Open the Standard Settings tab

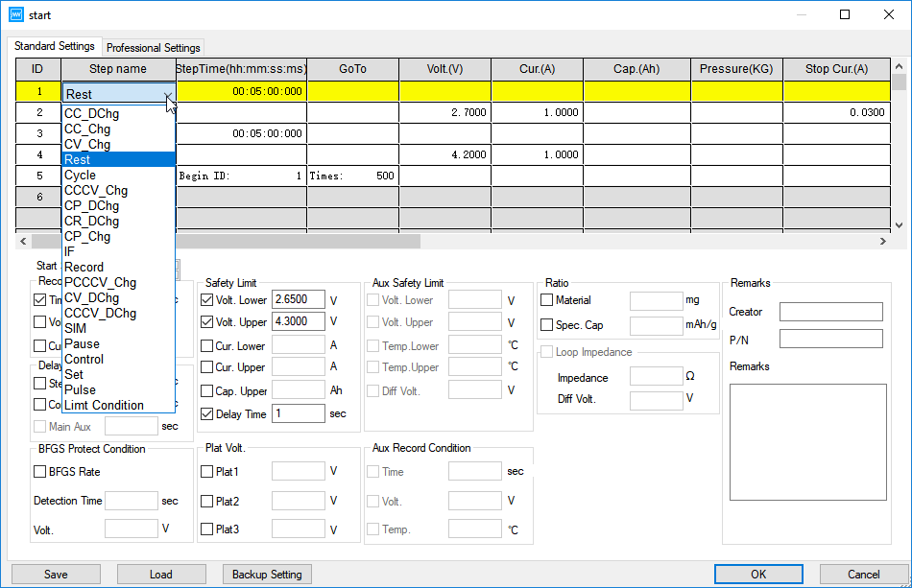coord(54,46)
